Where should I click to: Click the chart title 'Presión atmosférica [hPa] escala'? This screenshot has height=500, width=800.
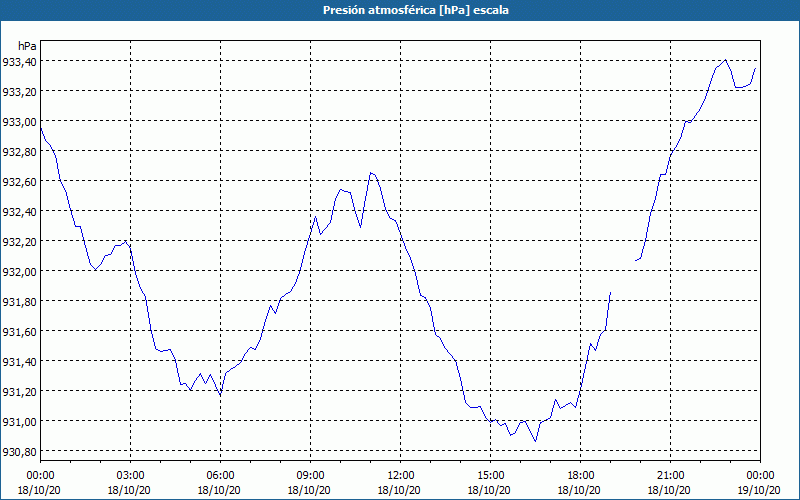click(x=416, y=10)
